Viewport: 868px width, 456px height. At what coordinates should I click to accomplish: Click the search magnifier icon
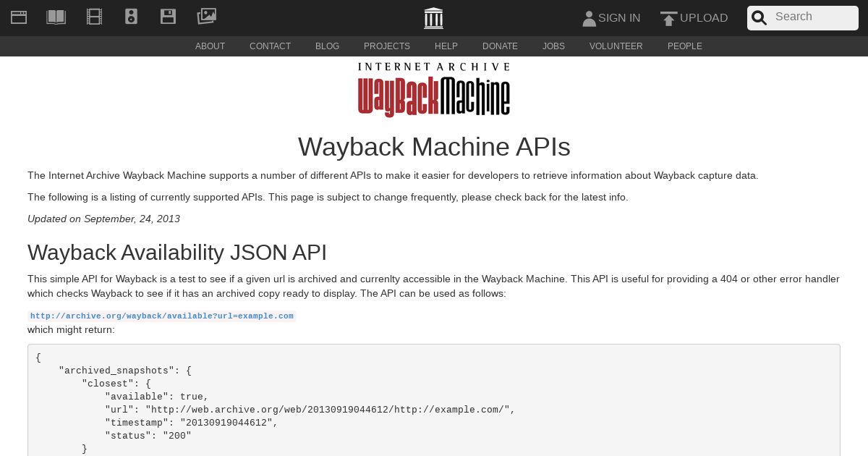(759, 18)
